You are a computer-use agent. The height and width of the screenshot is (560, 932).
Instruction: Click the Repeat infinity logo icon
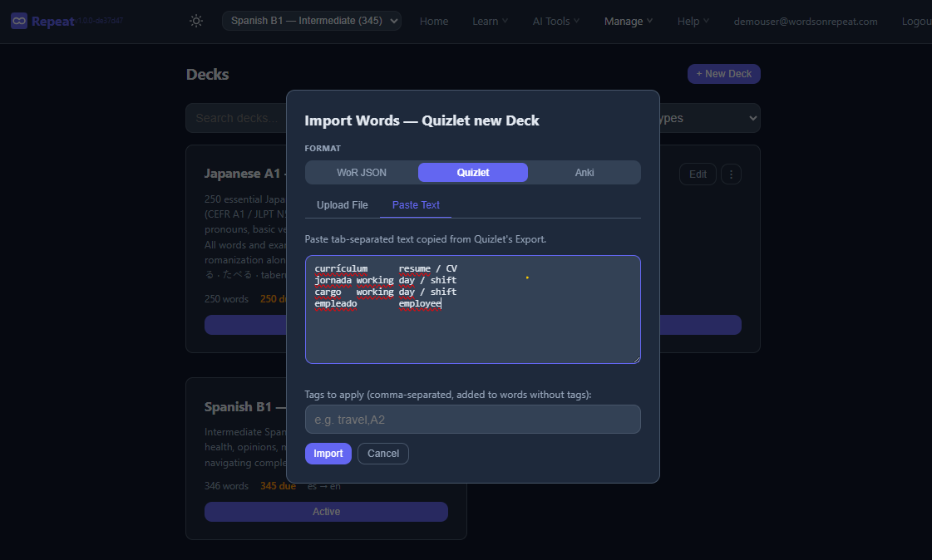(x=19, y=22)
